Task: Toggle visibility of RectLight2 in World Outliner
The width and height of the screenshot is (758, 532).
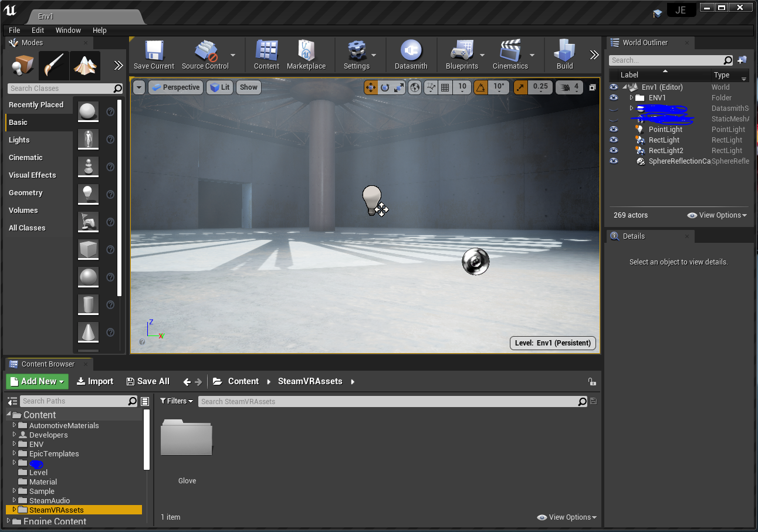Action: (x=614, y=151)
